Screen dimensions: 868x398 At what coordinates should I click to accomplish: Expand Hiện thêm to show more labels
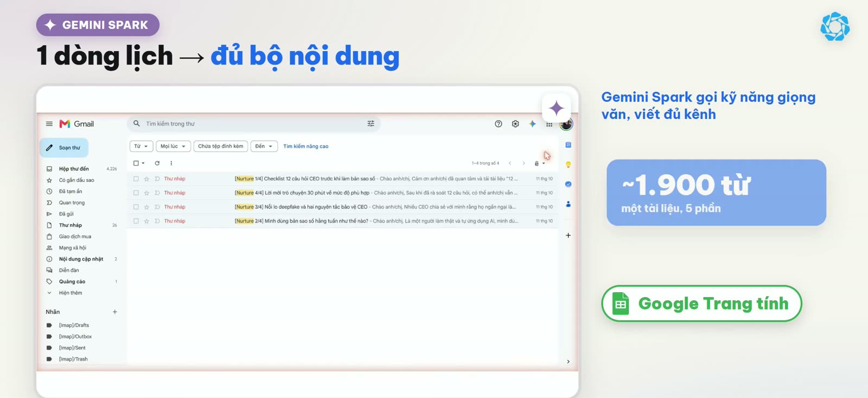click(x=70, y=293)
